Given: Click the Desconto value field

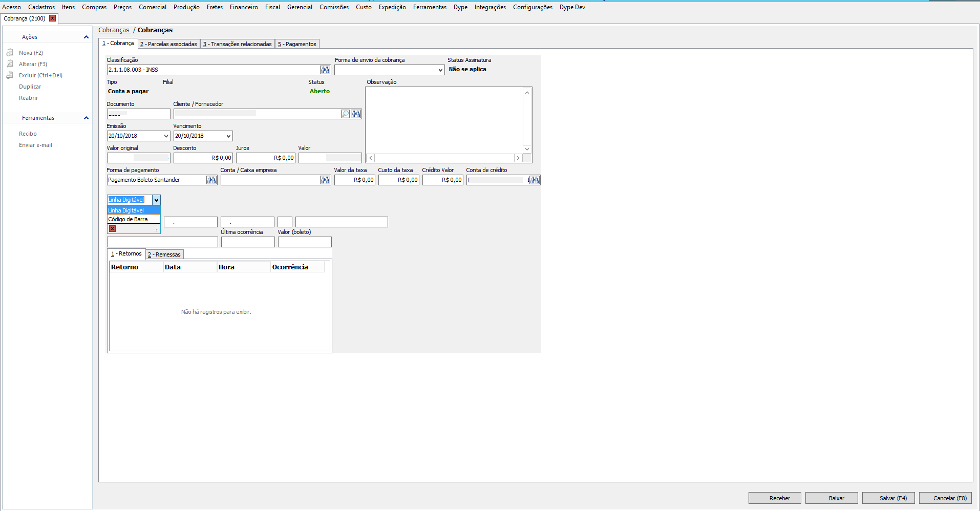Looking at the screenshot, I should click(x=203, y=158).
